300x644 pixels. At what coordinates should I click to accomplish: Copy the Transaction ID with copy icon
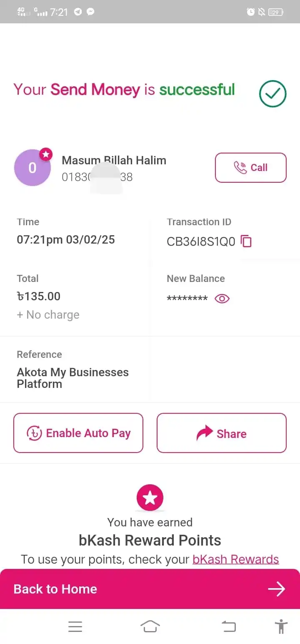point(246,241)
